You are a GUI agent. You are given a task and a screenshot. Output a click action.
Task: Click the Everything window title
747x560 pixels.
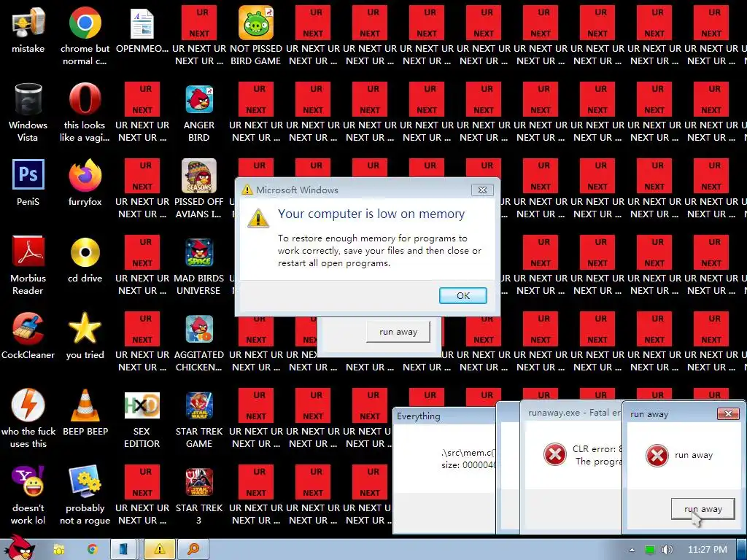point(419,416)
